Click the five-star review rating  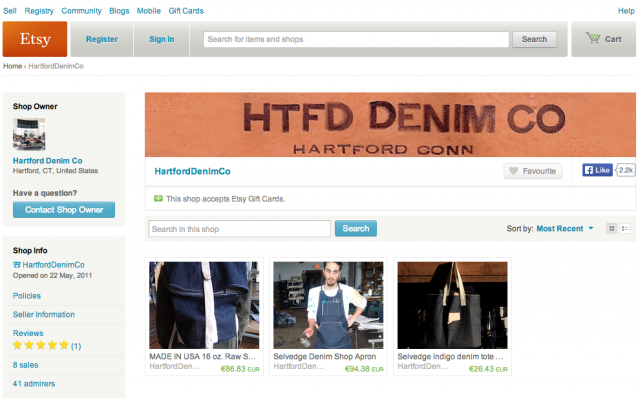coord(40,345)
